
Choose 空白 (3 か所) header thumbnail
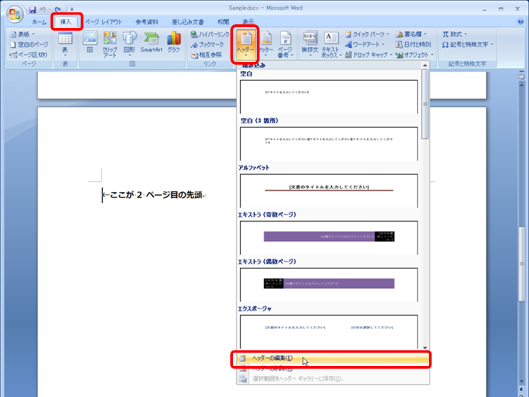click(329, 144)
